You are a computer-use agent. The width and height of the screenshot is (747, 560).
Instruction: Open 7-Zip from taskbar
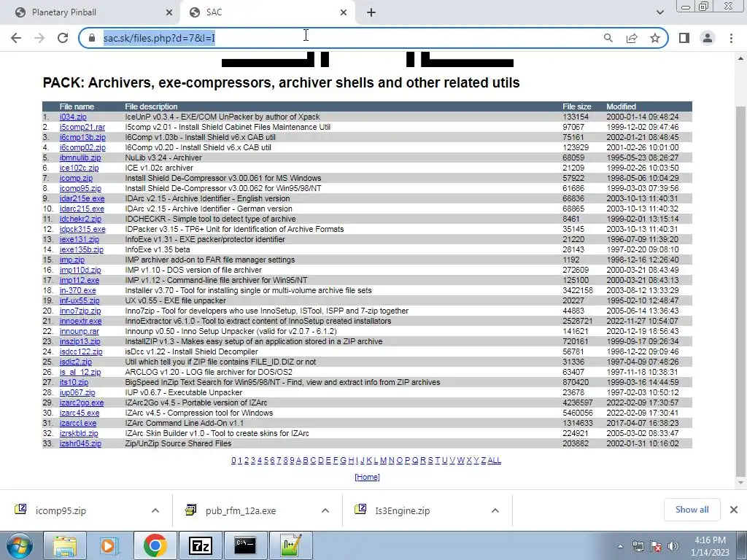(200, 545)
